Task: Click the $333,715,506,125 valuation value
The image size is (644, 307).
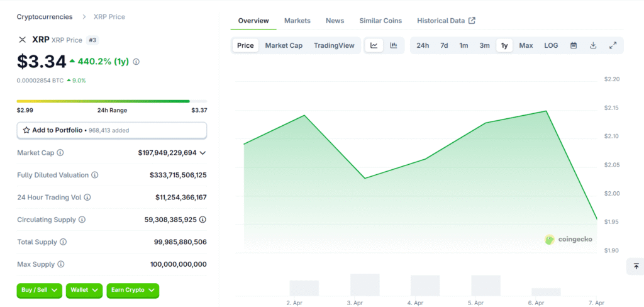Action: pyautogui.click(x=178, y=175)
